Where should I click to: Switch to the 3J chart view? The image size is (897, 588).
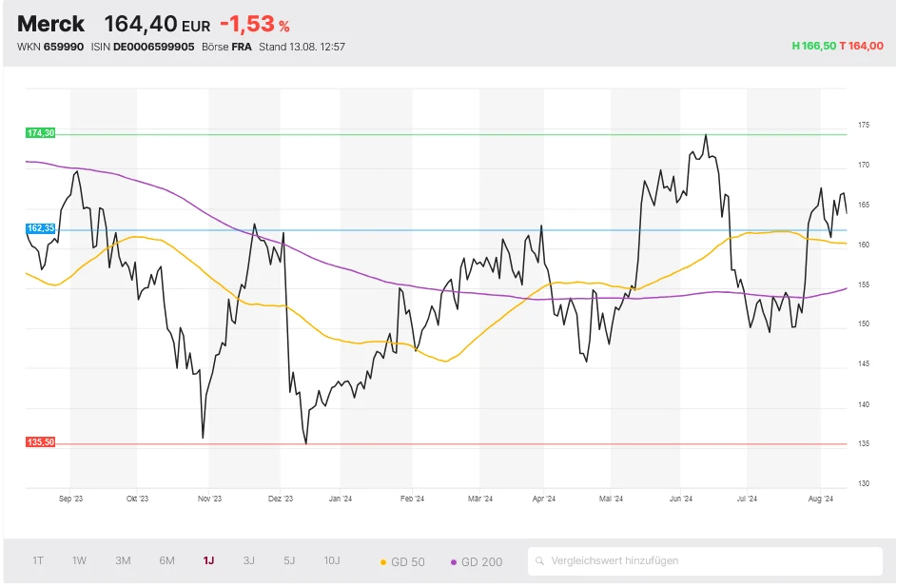(247, 560)
